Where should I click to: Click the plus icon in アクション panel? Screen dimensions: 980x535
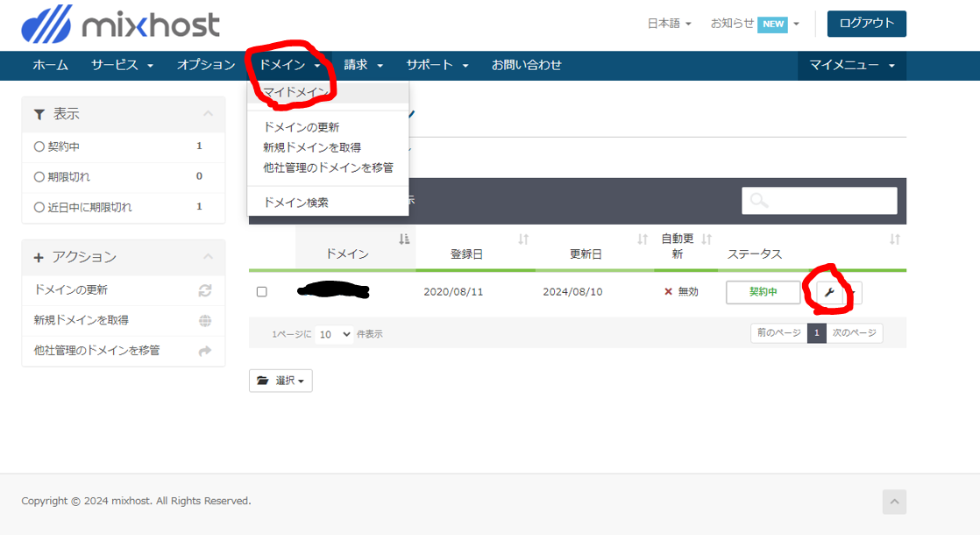(x=39, y=258)
